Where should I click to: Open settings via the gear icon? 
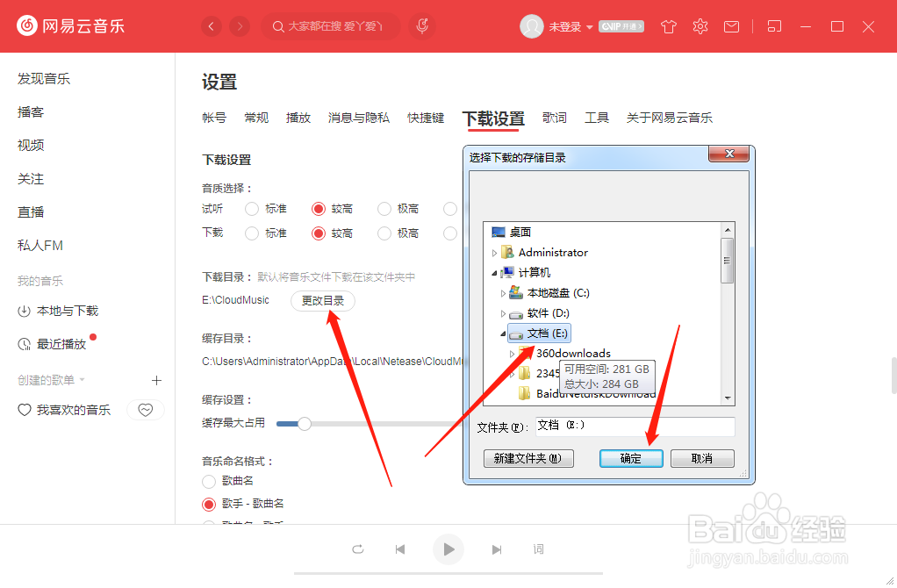click(700, 26)
